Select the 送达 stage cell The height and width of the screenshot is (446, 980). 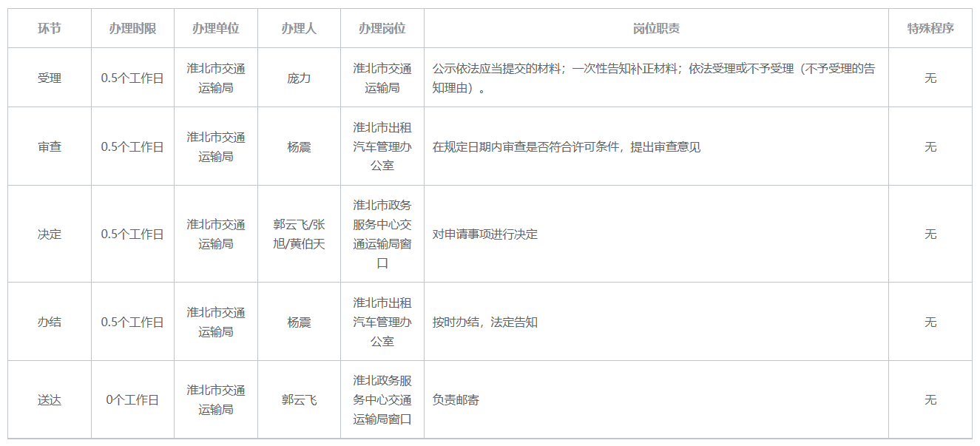(50, 399)
